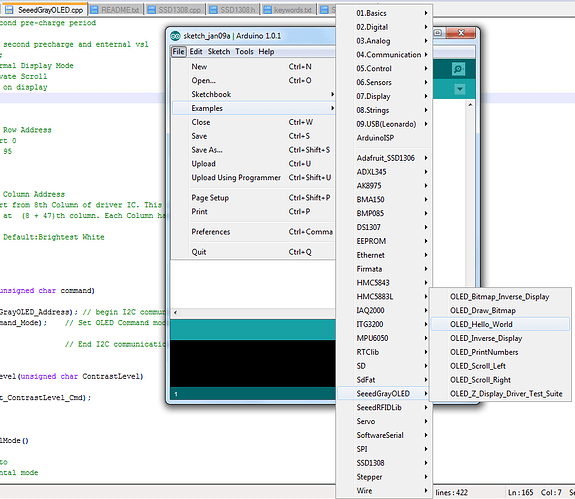Open OLED_Draw_Bitmap example

[500, 311]
